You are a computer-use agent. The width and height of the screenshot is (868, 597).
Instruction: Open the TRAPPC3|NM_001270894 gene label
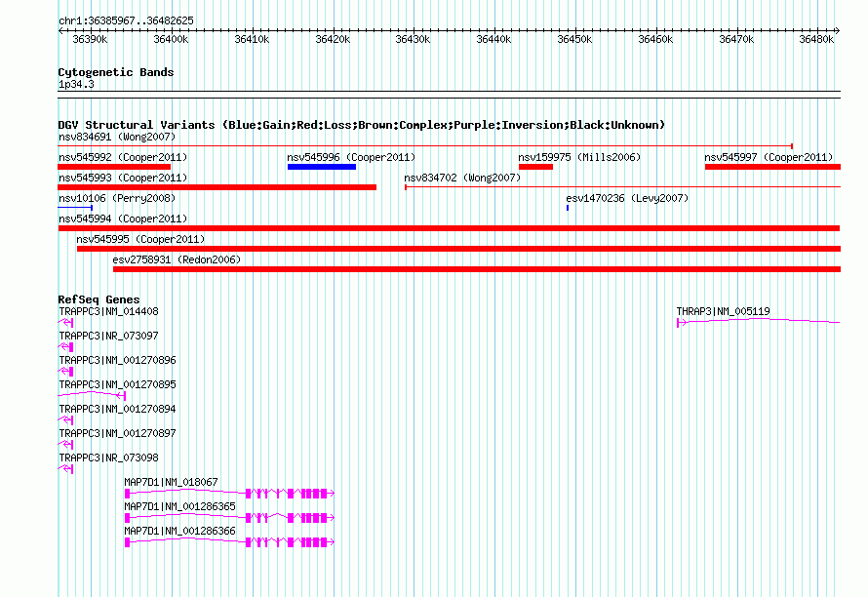(x=117, y=410)
